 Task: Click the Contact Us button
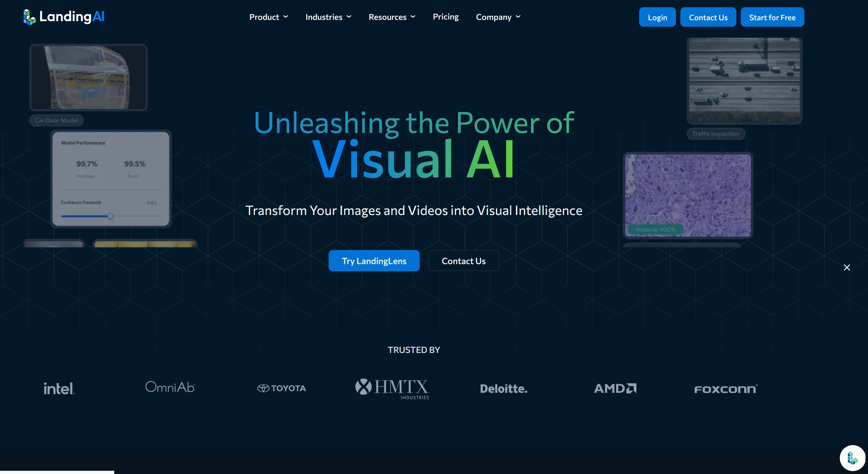point(709,17)
